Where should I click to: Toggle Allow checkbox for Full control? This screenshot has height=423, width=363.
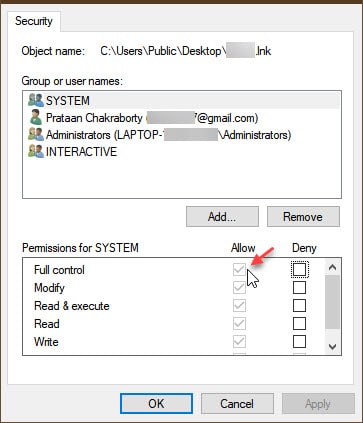[239, 270]
